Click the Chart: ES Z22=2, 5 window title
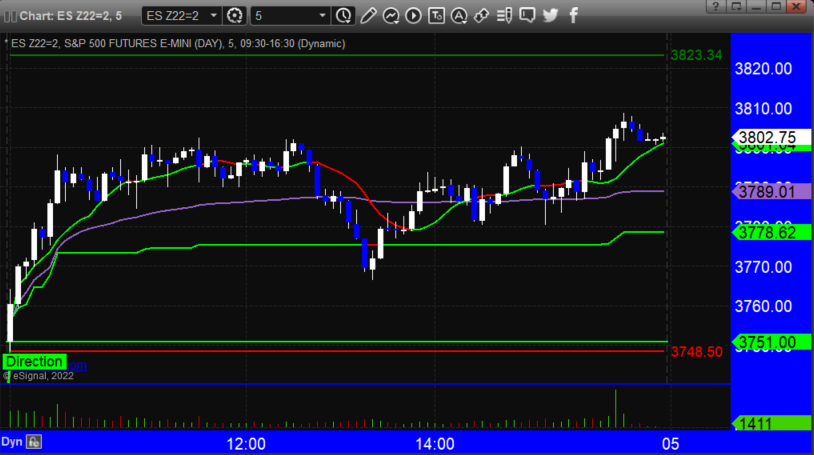Viewport: 814px width, 455px height. point(71,16)
